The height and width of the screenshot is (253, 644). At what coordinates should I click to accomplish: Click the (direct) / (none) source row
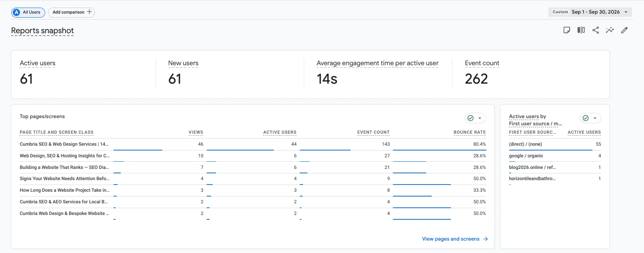(x=555, y=144)
